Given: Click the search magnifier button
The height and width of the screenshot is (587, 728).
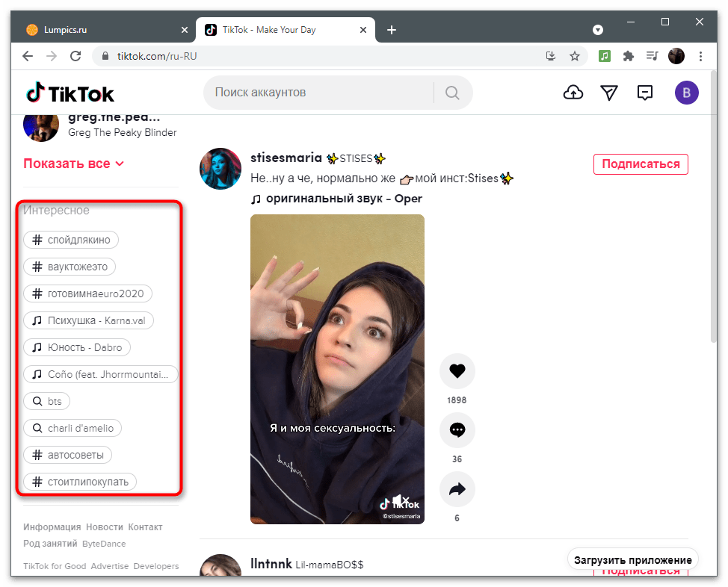Looking at the screenshot, I should point(452,93).
